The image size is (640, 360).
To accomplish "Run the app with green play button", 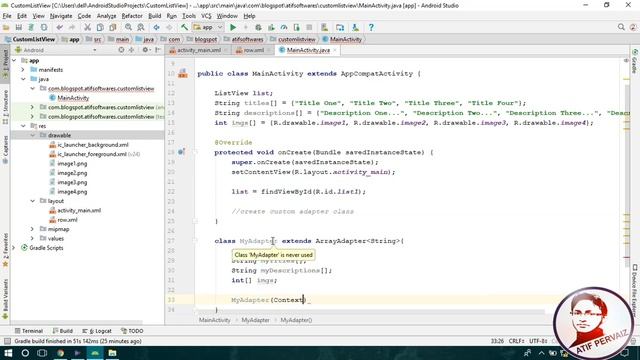I will (x=233, y=27).
